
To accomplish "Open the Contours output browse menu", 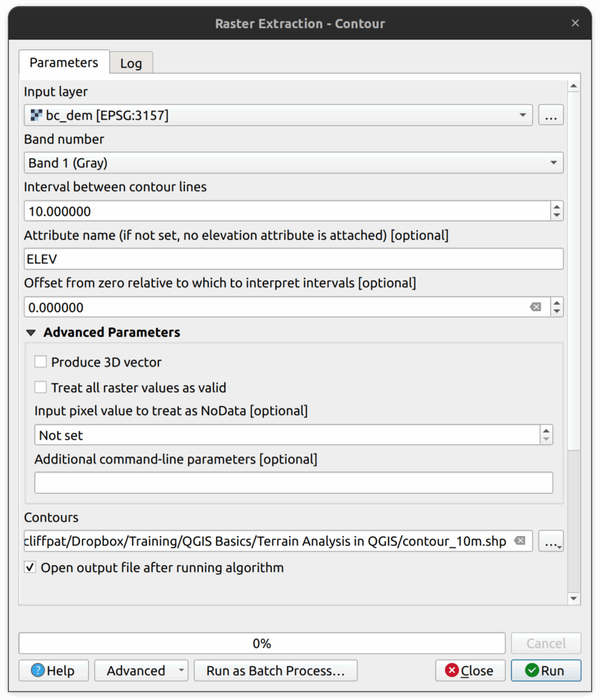I will click(551, 541).
